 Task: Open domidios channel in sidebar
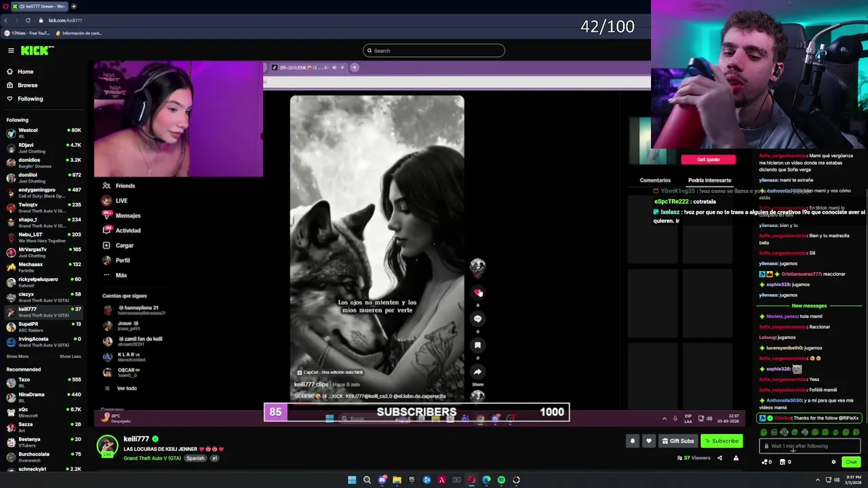tap(43, 163)
